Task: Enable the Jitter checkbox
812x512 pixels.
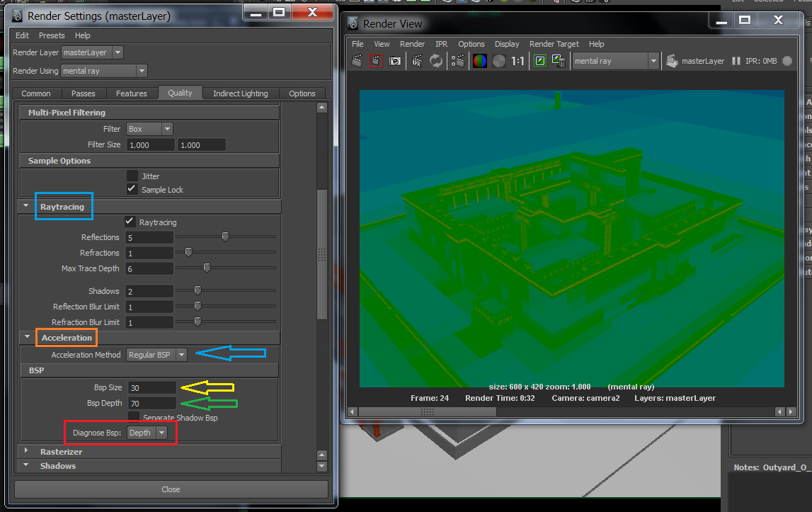Action: [132, 176]
